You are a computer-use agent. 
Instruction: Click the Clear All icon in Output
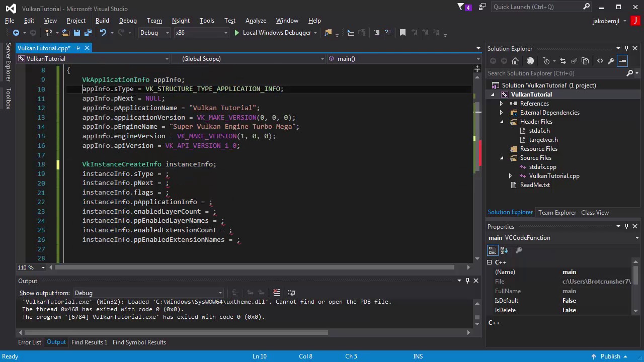tap(276, 293)
